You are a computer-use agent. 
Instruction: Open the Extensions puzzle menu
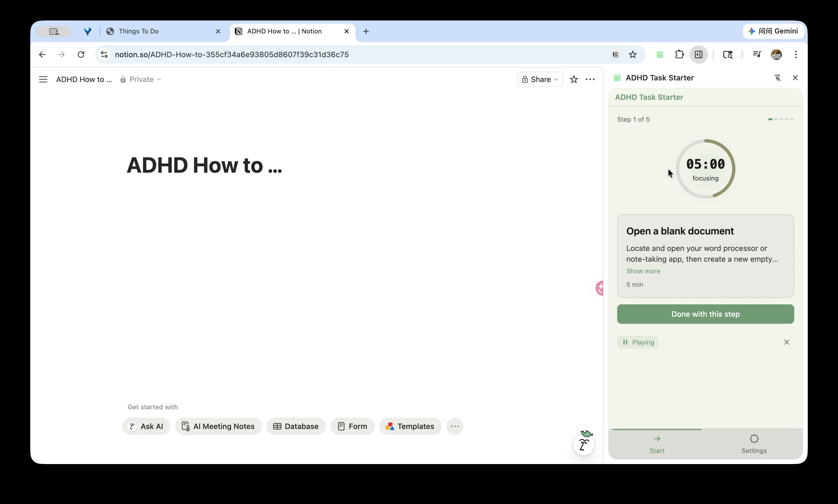click(679, 55)
